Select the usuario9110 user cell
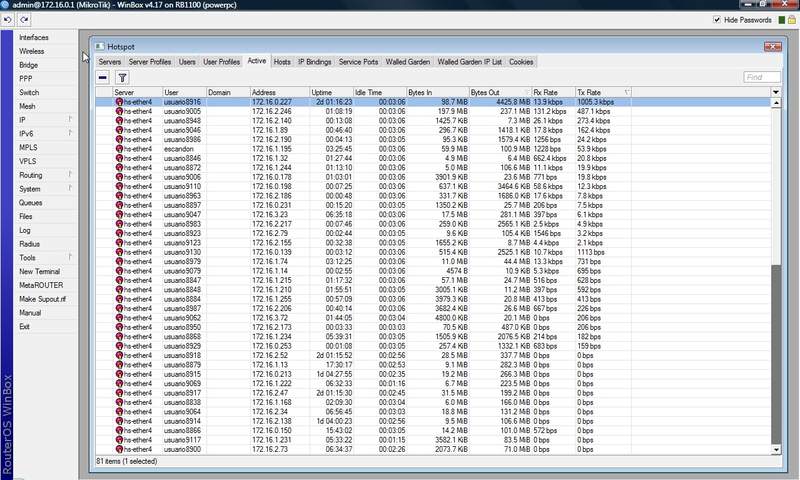 pos(182,187)
